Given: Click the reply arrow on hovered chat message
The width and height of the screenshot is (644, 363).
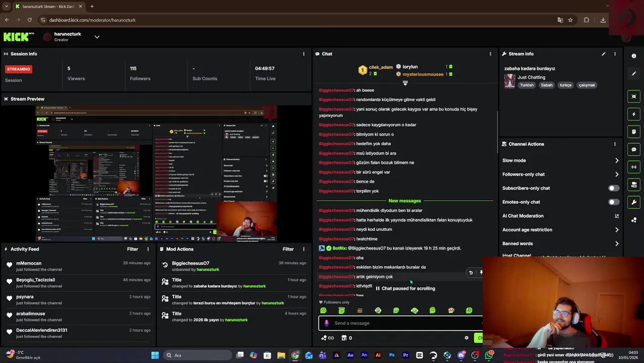Looking at the screenshot, I should click(471, 273).
